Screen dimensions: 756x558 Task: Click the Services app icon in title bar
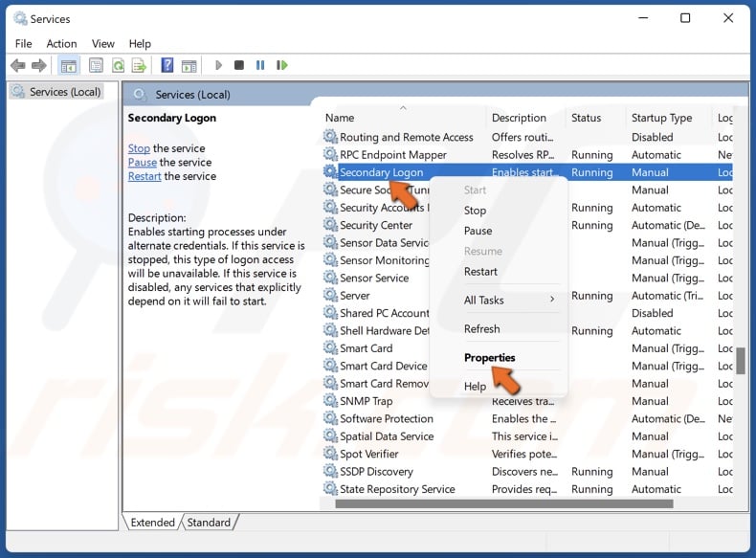coord(20,19)
